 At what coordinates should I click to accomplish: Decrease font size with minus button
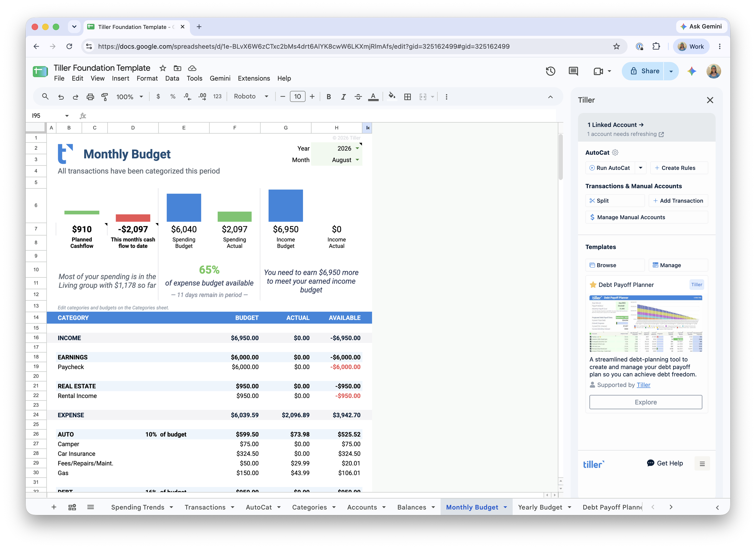tap(283, 96)
